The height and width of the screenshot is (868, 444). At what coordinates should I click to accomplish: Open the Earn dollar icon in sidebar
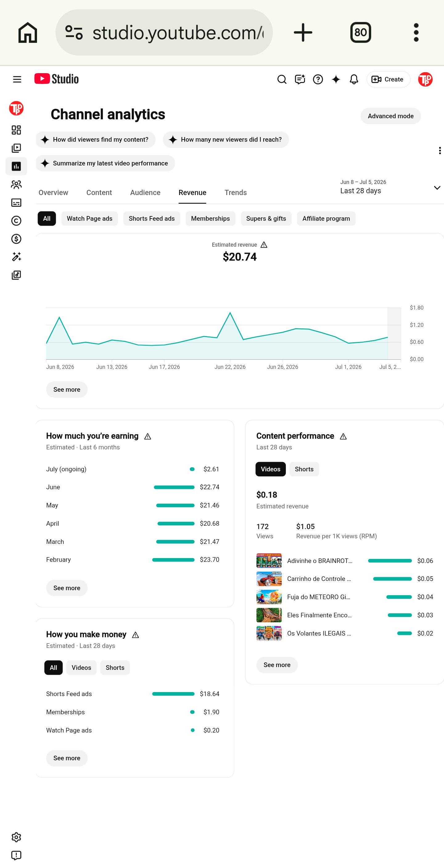[x=16, y=239]
